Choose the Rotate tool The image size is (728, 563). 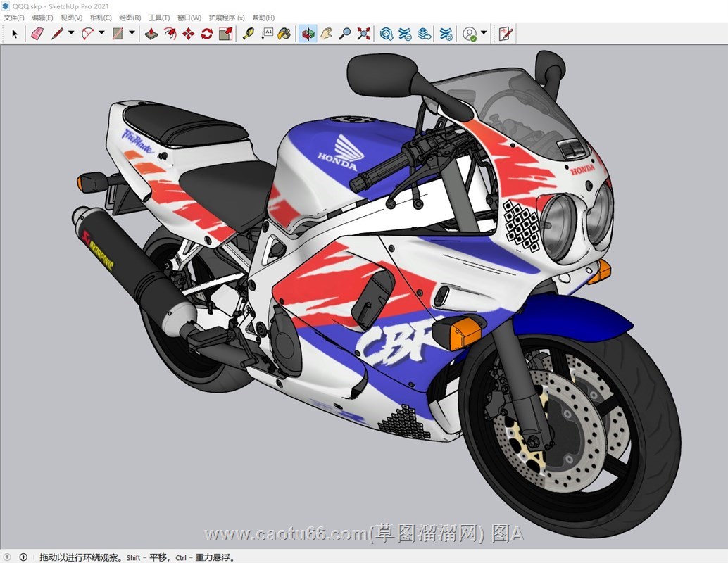pyautogui.click(x=206, y=33)
